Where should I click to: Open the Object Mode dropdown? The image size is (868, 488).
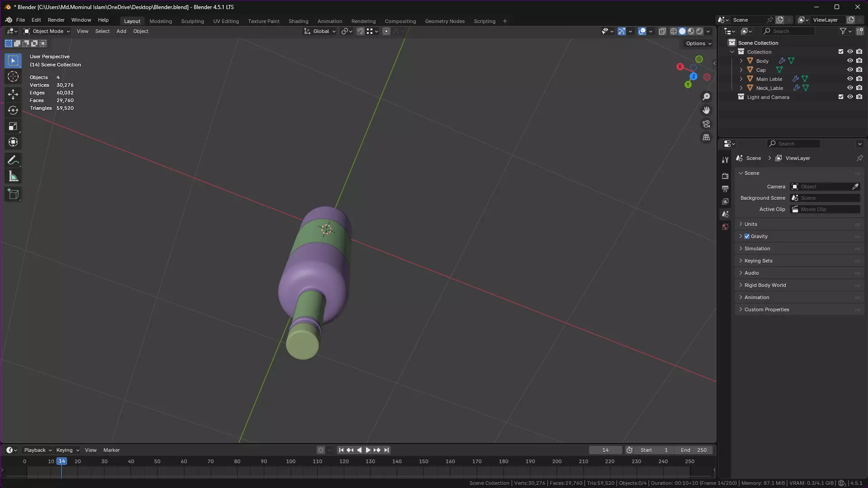[47, 31]
